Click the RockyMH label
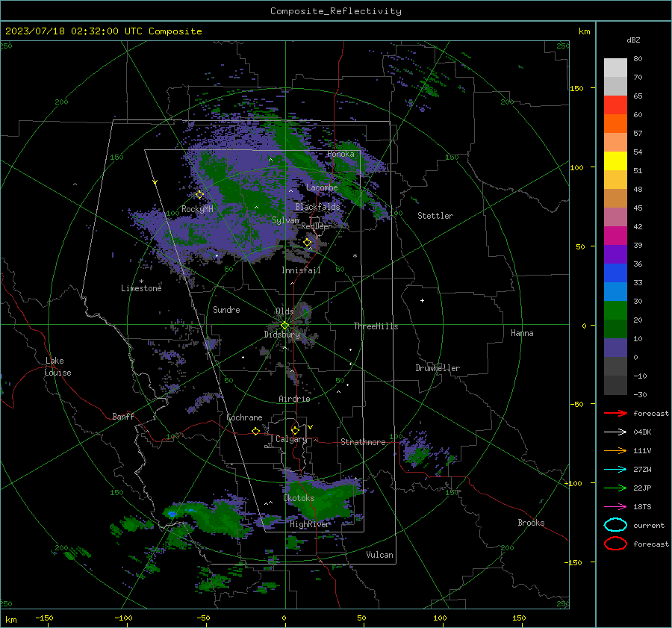This screenshot has height=628, width=672. click(197, 209)
